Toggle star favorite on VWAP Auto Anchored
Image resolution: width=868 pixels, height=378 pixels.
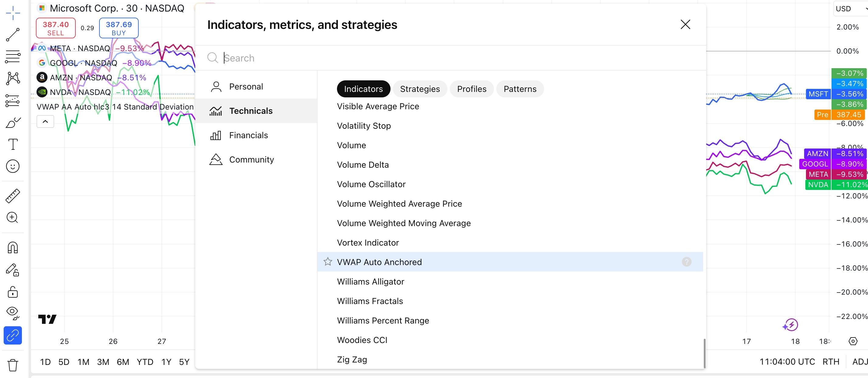pos(327,262)
